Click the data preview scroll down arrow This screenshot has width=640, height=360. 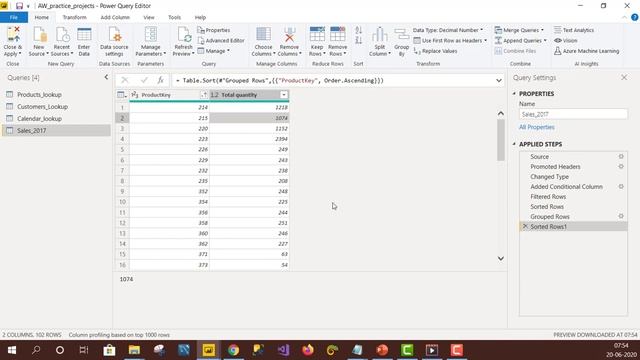point(500,258)
